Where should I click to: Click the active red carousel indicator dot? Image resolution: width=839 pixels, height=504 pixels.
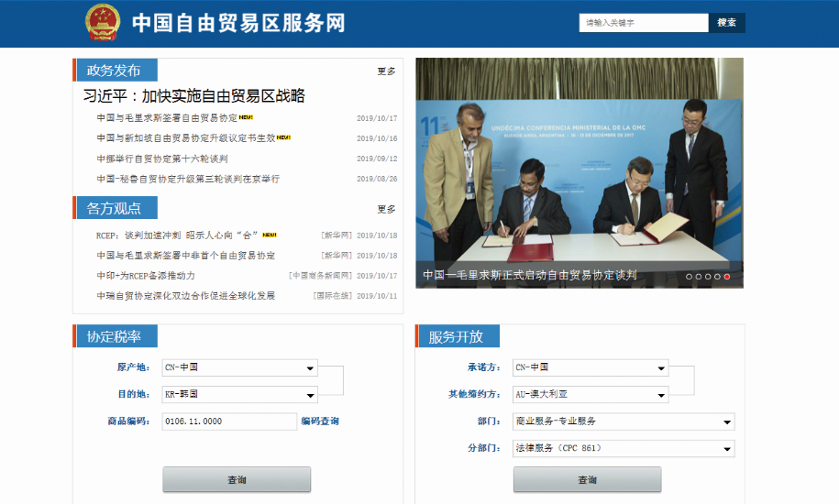(727, 276)
